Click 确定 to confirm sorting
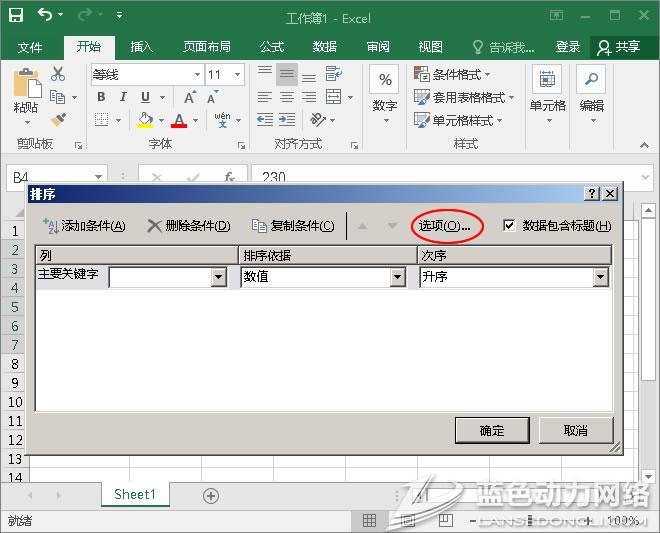 492,430
